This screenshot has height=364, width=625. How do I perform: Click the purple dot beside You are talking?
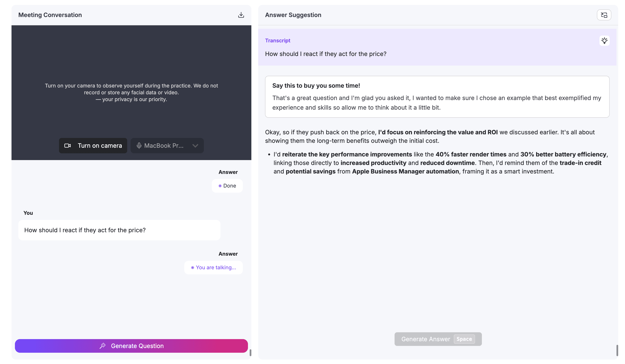coord(192,267)
